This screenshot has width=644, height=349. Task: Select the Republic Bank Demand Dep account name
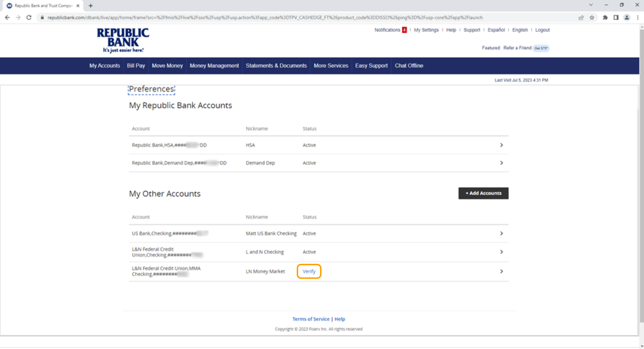pos(179,163)
